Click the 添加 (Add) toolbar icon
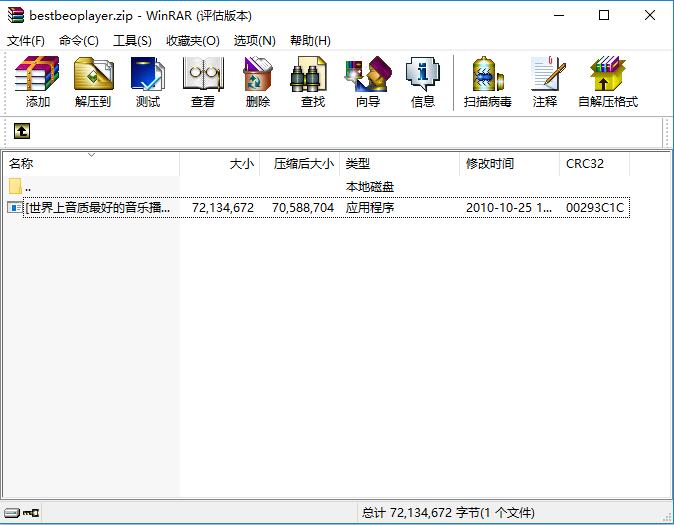The image size is (674, 525). [x=38, y=82]
